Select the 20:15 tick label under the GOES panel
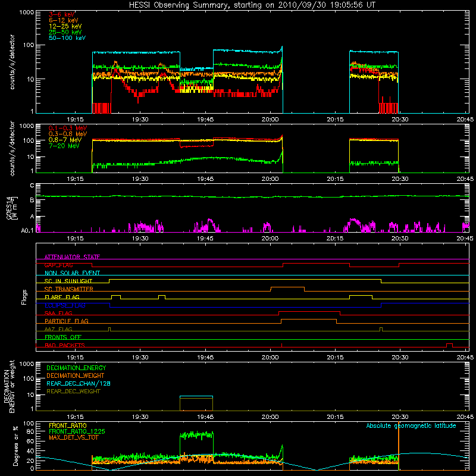 335,239
